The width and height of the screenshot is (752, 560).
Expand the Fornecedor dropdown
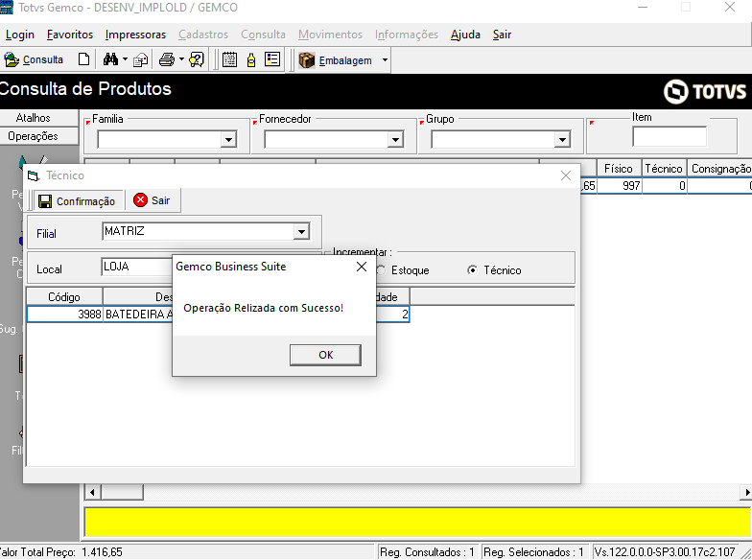pos(395,140)
